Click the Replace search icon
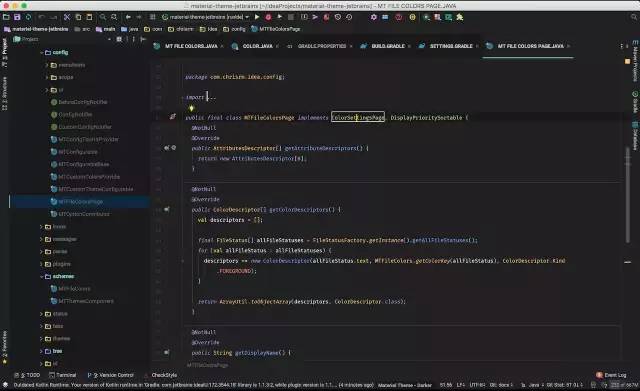Viewport: 640px width, 391px height. coord(114,17)
